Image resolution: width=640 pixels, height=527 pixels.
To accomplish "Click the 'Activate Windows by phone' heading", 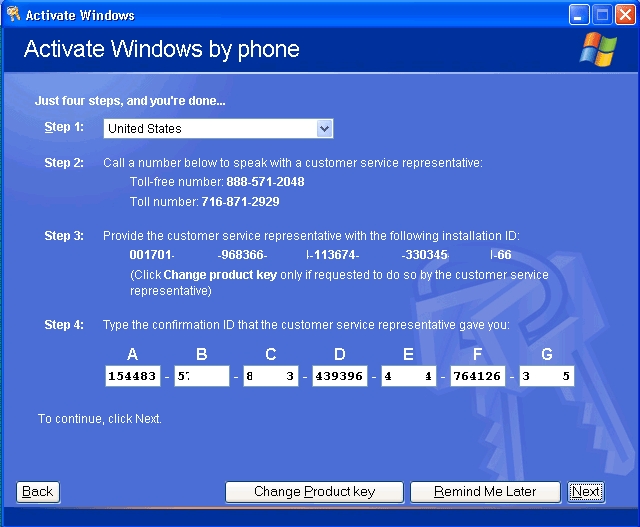I will click(x=162, y=49).
